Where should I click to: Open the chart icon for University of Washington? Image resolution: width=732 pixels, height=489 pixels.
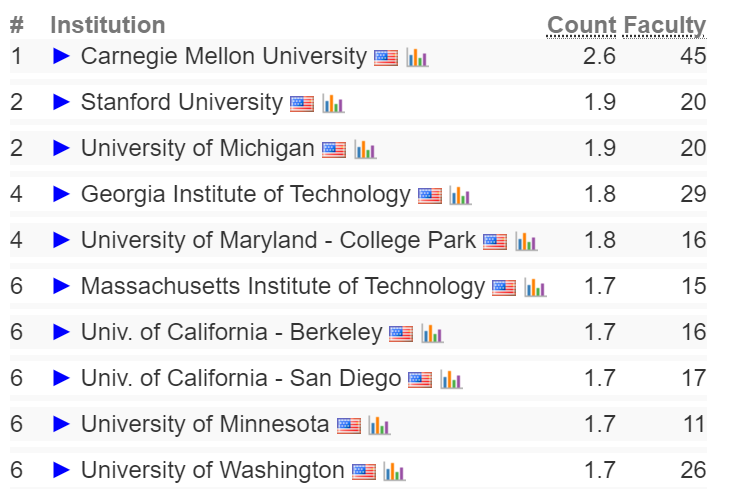[394, 471]
